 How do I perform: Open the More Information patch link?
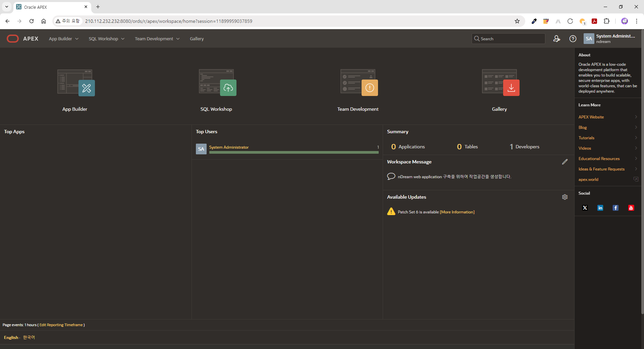457,212
